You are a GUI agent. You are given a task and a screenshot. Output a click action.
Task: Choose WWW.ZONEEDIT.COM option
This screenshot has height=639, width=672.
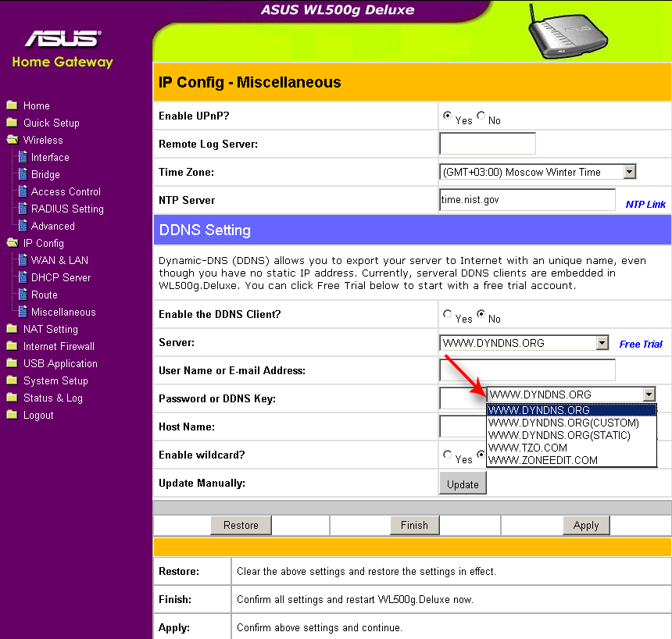[x=572, y=460]
